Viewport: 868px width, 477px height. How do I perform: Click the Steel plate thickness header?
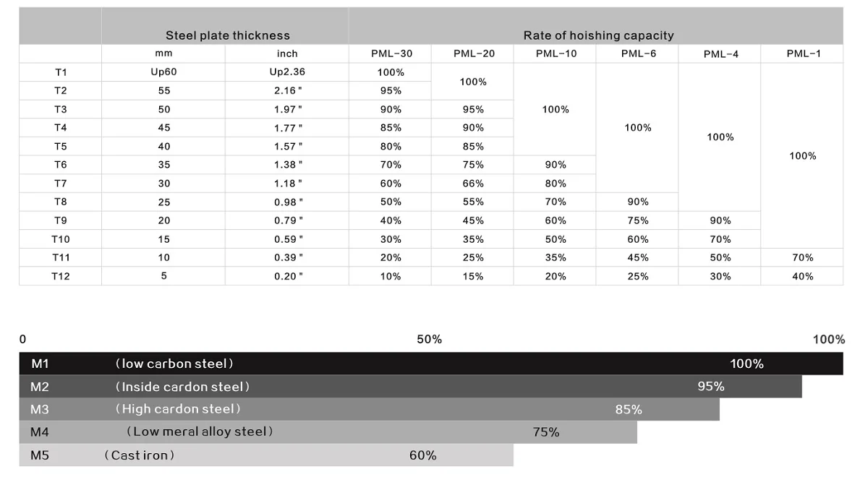pyautogui.click(x=227, y=35)
